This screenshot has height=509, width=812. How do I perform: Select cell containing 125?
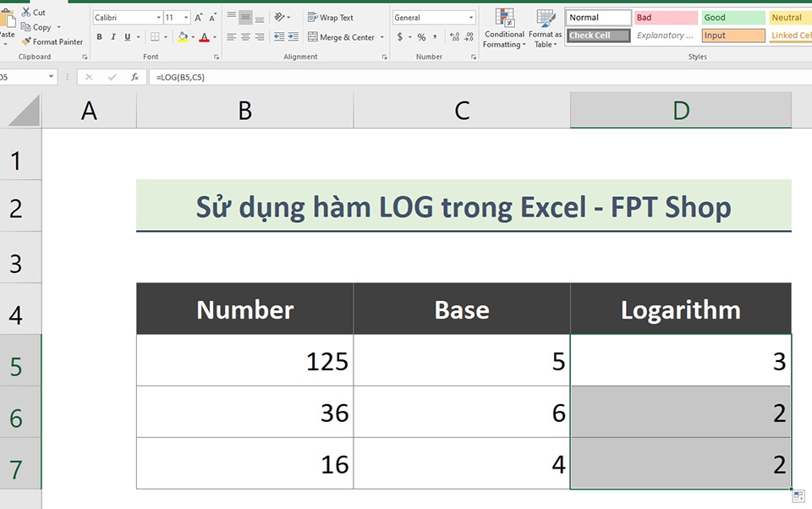[245, 360]
